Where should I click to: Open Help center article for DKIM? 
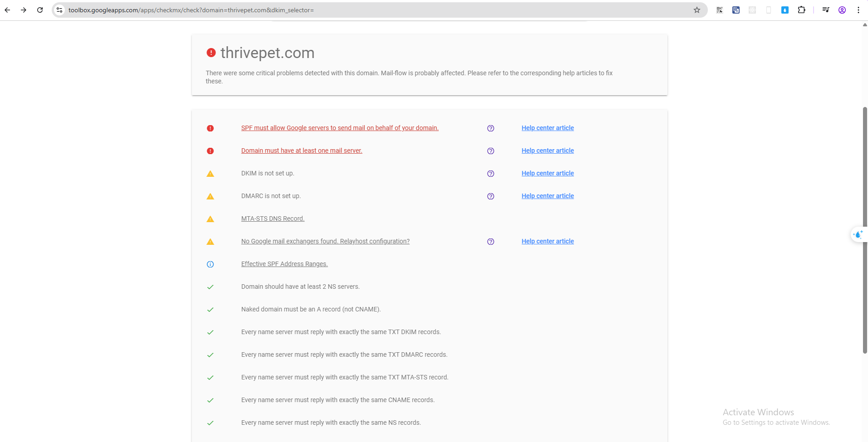pyautogui.click(x=548, y=173)
